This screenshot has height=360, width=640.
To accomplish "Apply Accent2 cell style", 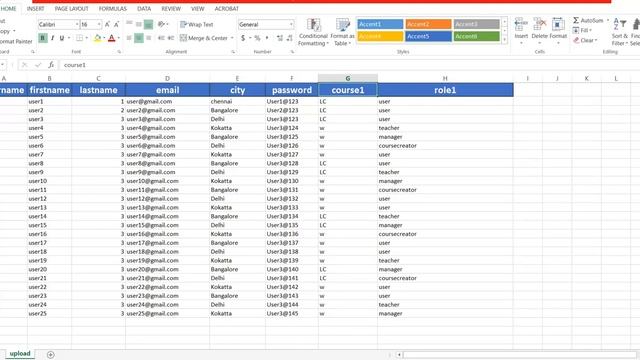I will click(x=428, y=24).
